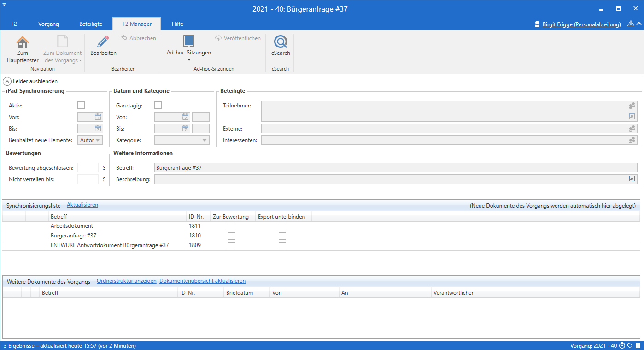Collapse fields with Felder ausblenden
Image resolution: width=644 pixels, height=350 pixels.
pos(30,81)
